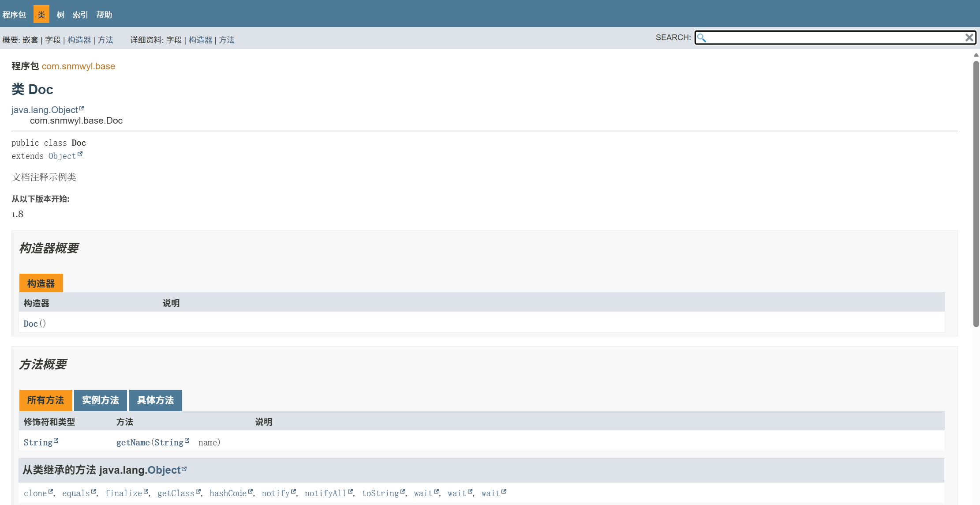This screenshot has width=980, height=505.
Task: Click the vertical page scrollbar thumb
Action: coord(976,194)
